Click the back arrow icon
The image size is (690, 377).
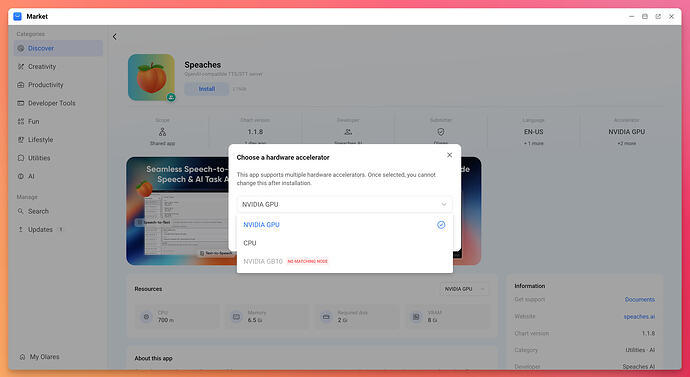tap(115, 37)
